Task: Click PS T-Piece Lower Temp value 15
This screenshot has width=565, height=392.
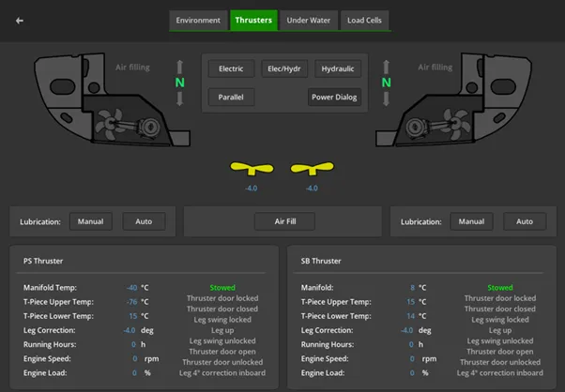Action: click(x=133, y=316)
